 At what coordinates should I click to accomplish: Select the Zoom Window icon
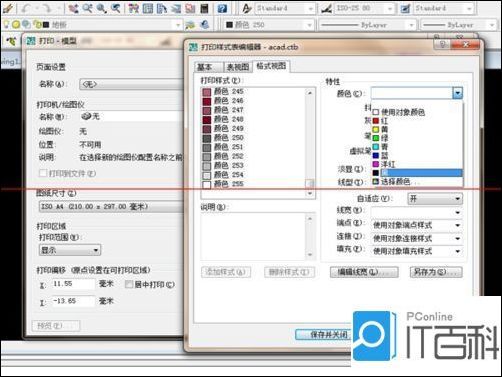[101, 8]
